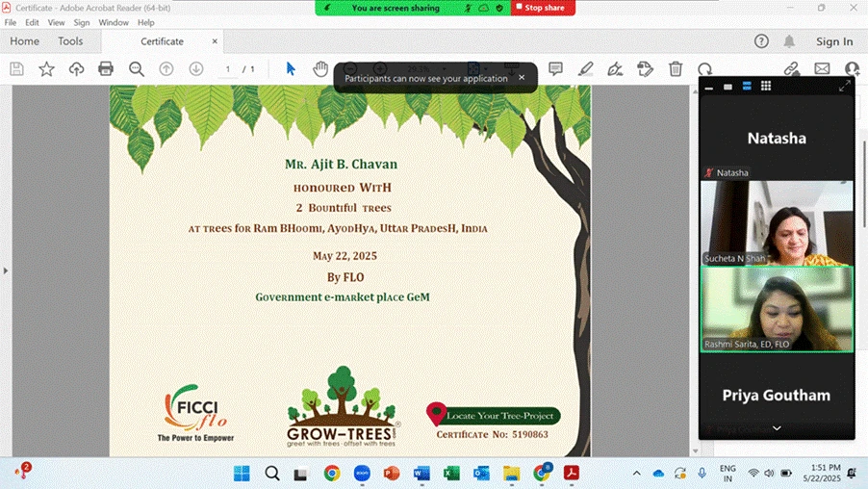Image resolution: width=868 pixels, height=489 pixels.
Task: Delete using the trash icon
Action: (676, 69)
